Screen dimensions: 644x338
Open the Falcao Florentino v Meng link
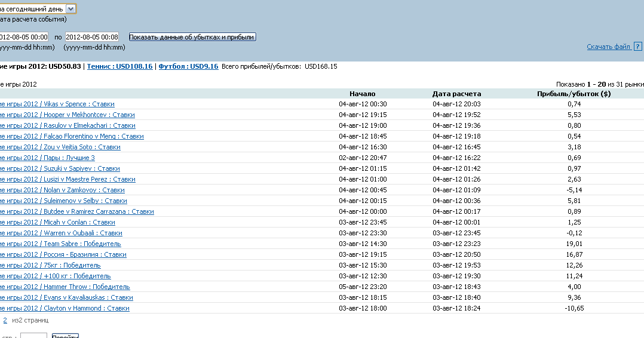point(72,136)
